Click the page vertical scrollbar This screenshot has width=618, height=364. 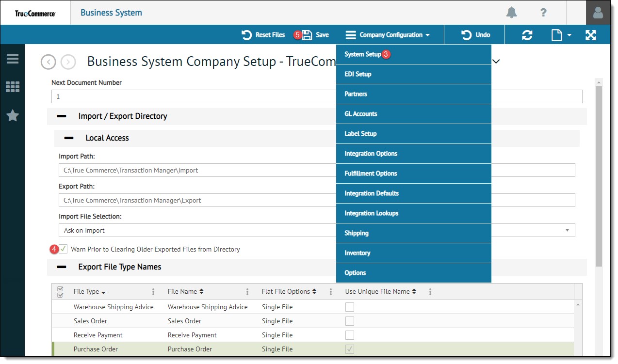[x=599, y=176]
